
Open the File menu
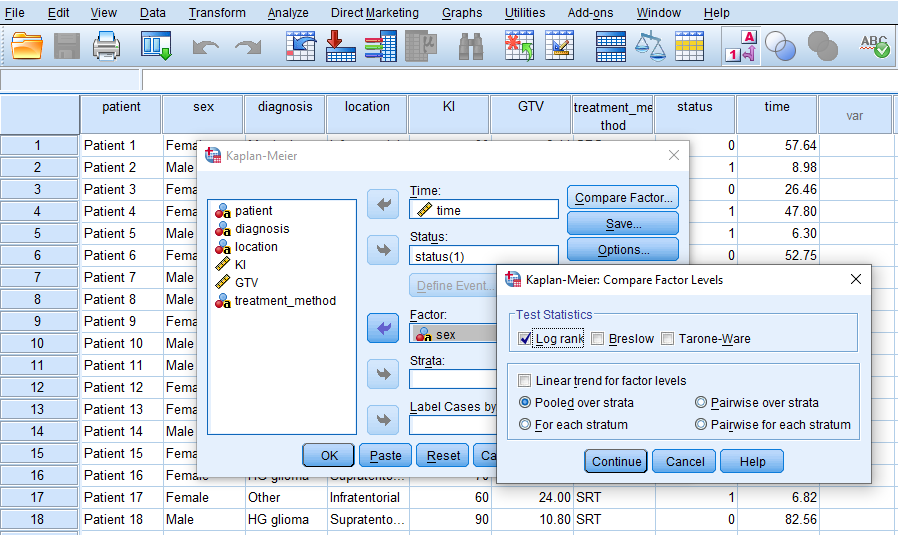coord(15,13)
